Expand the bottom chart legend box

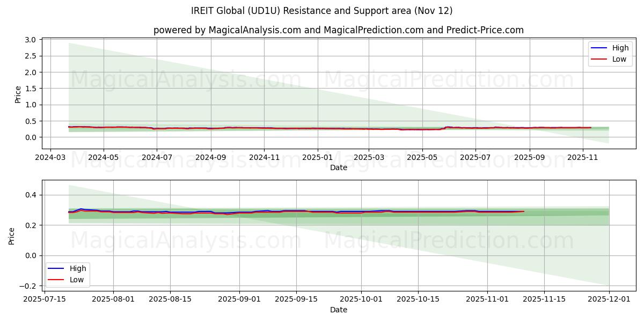point(69,274)
